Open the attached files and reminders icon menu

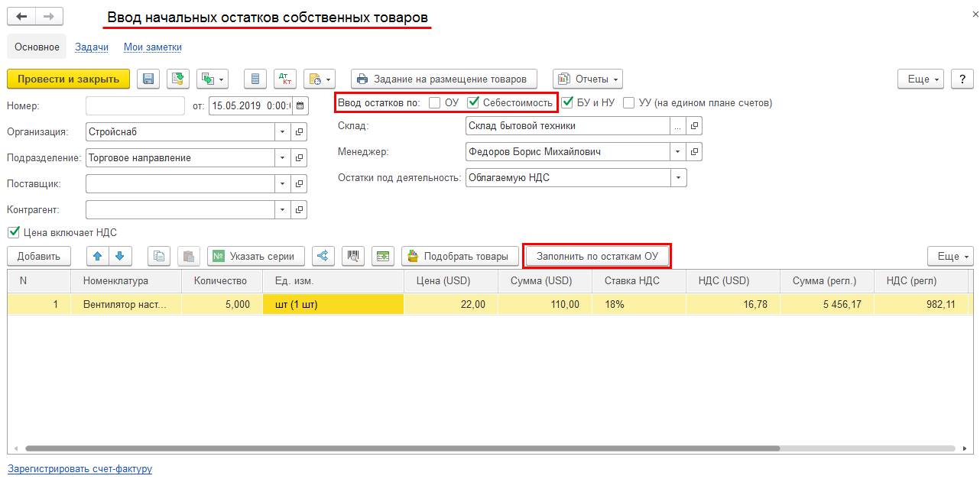pyautogui.click(x=320, y=79)
